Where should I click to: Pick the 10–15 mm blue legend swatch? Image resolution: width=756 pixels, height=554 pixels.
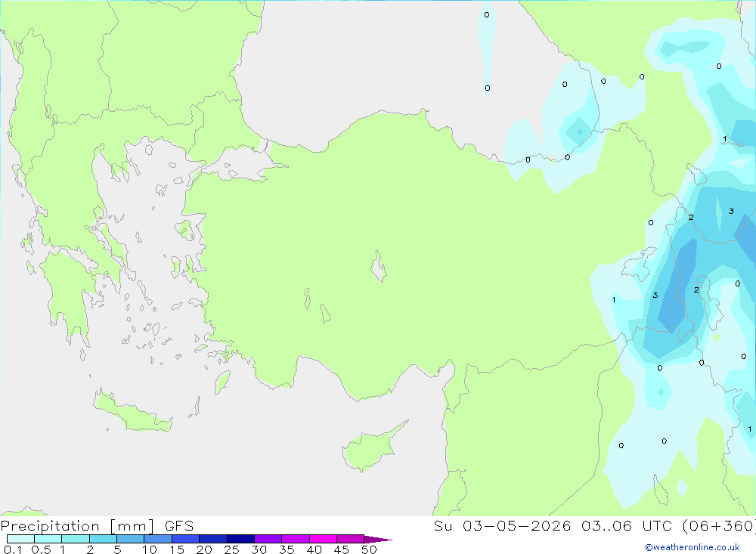point(158,539)
